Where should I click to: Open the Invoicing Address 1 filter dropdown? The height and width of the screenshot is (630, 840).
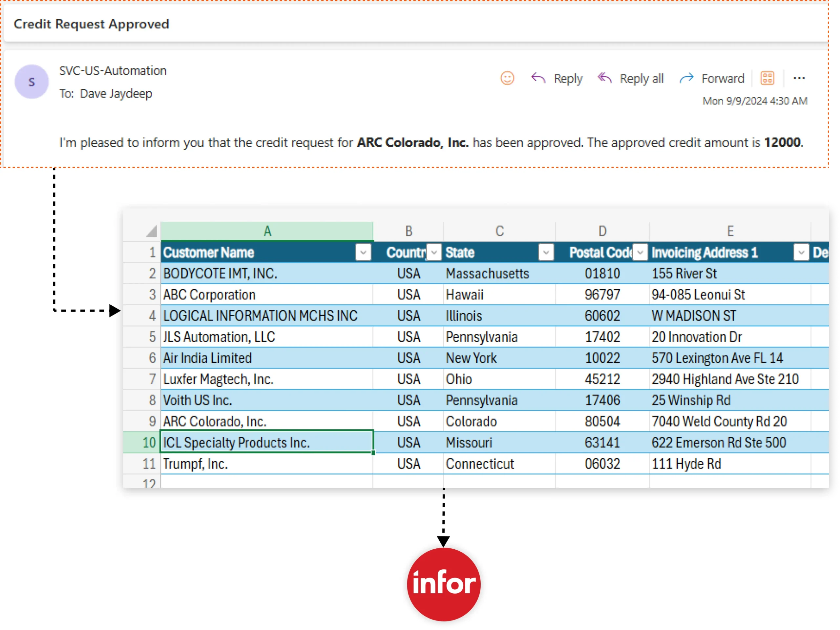(801, 253)
